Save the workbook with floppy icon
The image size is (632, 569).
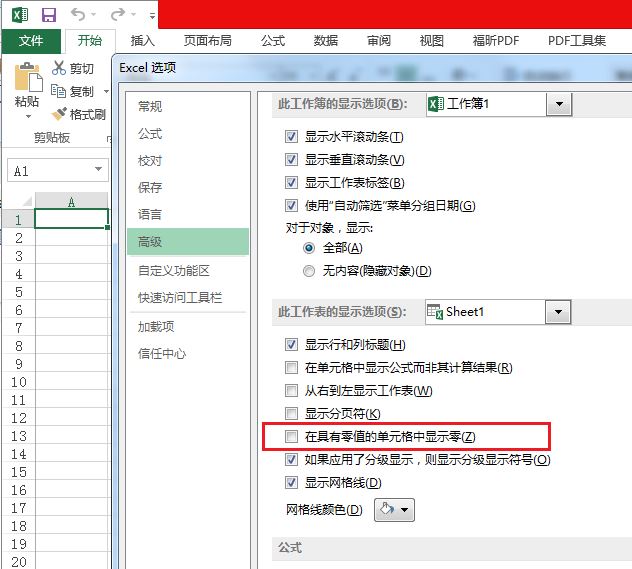(x=49, y=15)
